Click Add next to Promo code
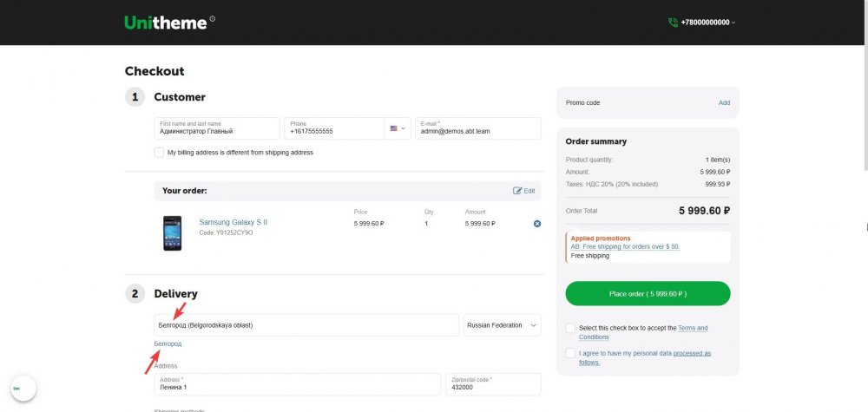The width and height of the screenshot is (868, 412). coord(724,102)
